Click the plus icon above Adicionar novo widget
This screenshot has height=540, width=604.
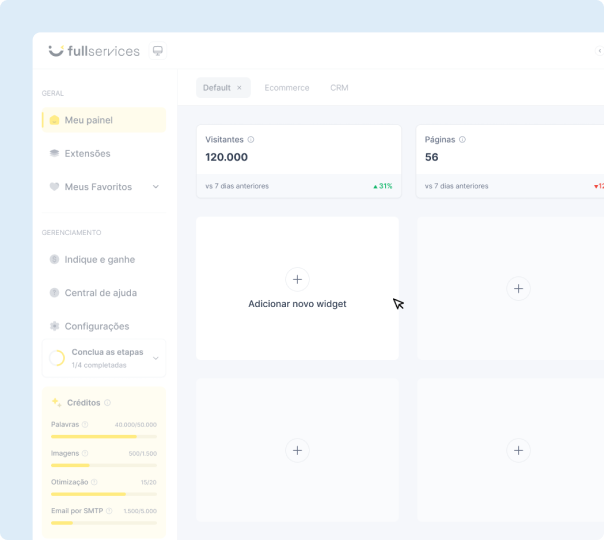pyautogui.click(x=297, y=279)
